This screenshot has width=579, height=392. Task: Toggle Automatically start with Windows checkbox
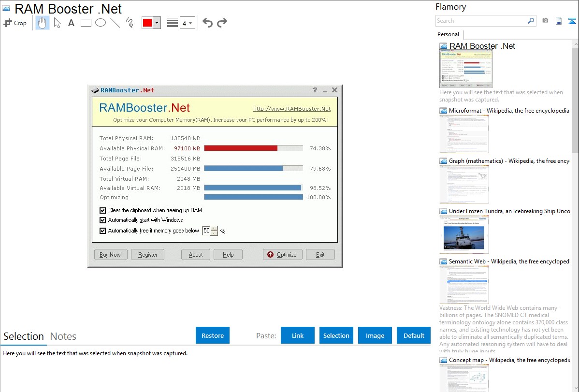tap(102, 220)
